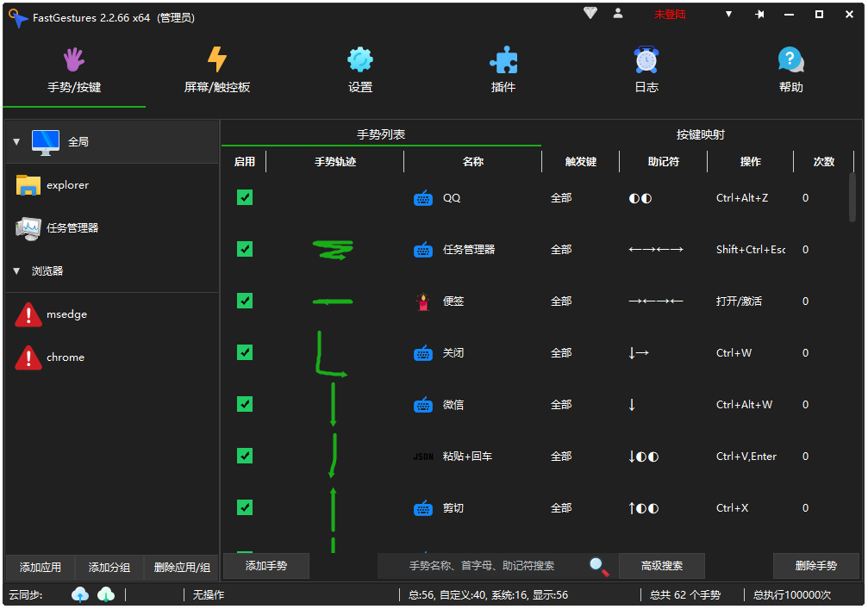Click the cloud download sync icon

pyautogui.click(x=105, y=594)
